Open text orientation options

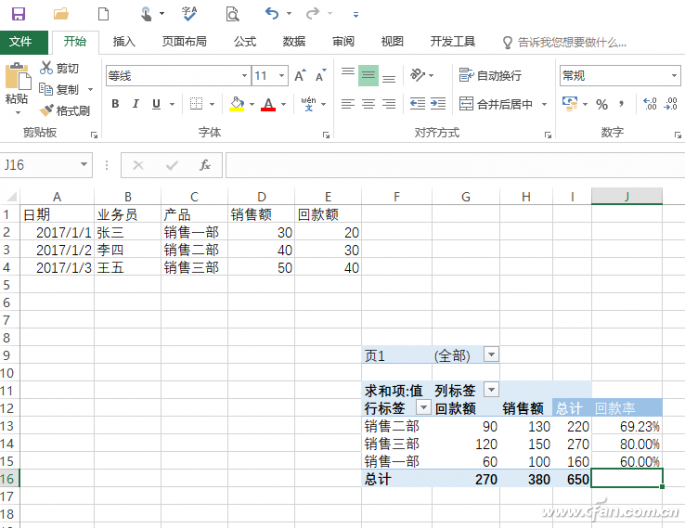pos(417,75)
